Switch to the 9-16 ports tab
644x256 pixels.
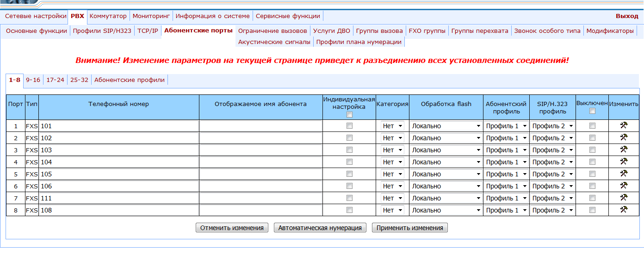[x=33, y=80]
